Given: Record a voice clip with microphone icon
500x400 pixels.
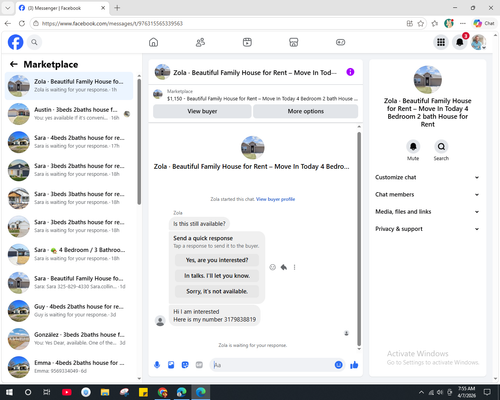Looking at the screenshot, I should click(x=157, y=365).
